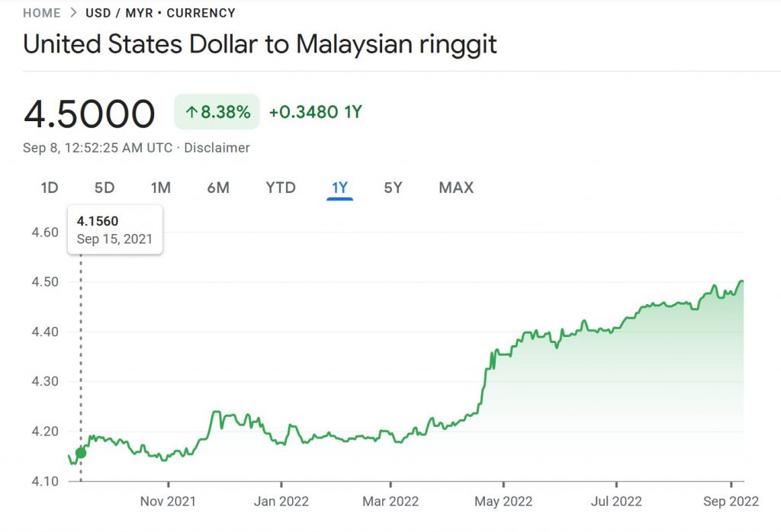Select the 1D time range tab
The height and width of the screenshot is (532, 781).
pos(50,187)
